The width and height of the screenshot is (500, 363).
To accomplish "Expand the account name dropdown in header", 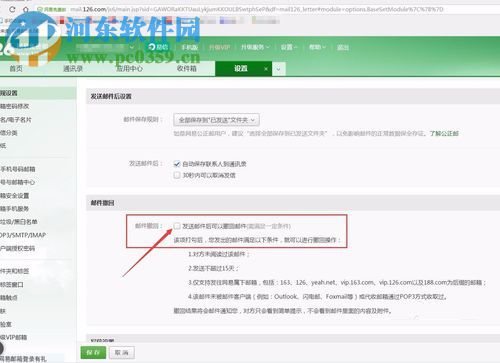I will [132, 47].
